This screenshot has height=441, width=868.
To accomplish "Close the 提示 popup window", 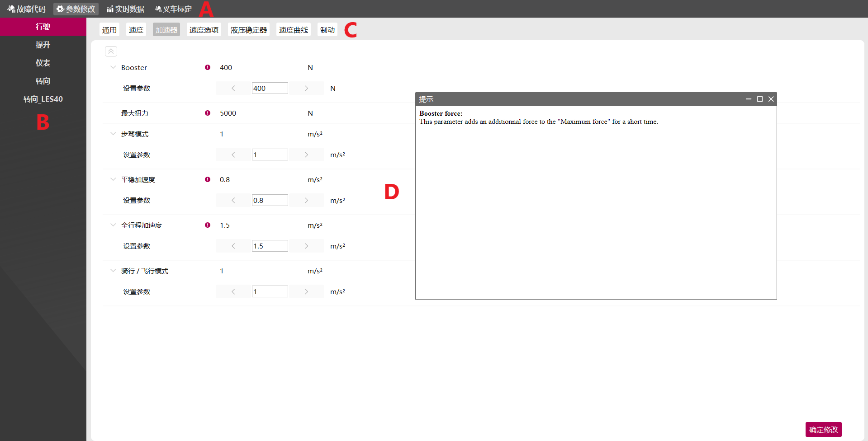I will point(771,99).
